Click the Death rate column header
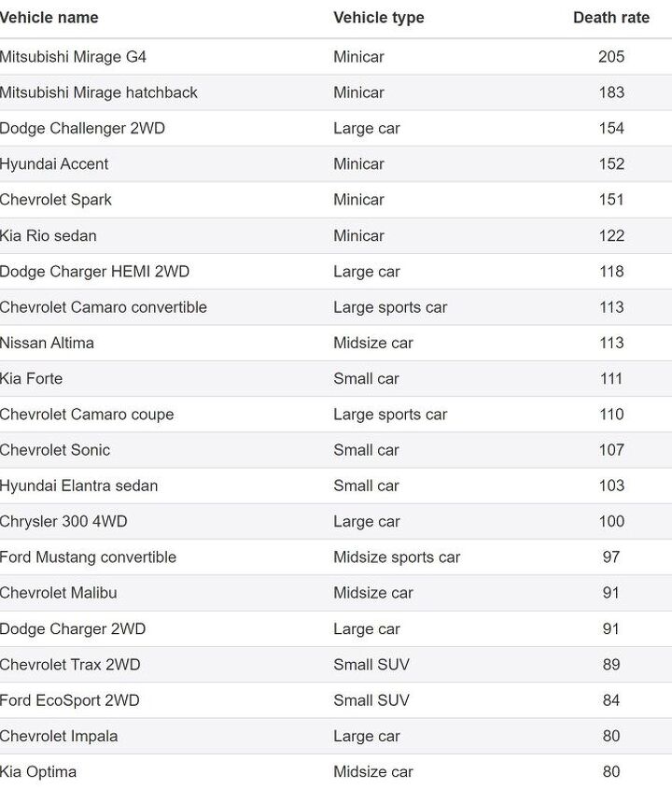Viewport: 672px width, 789px height. point(610,18)
